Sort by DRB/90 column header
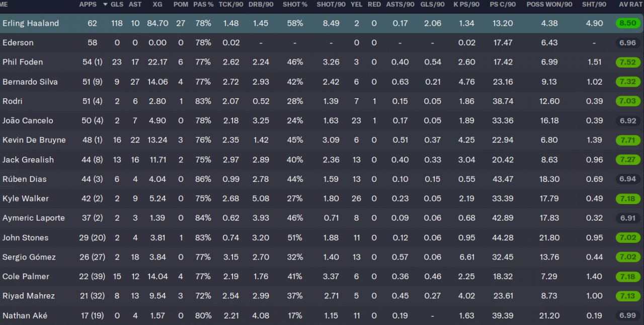The height and width of the screenshot is (325, 644). (261, 5)
